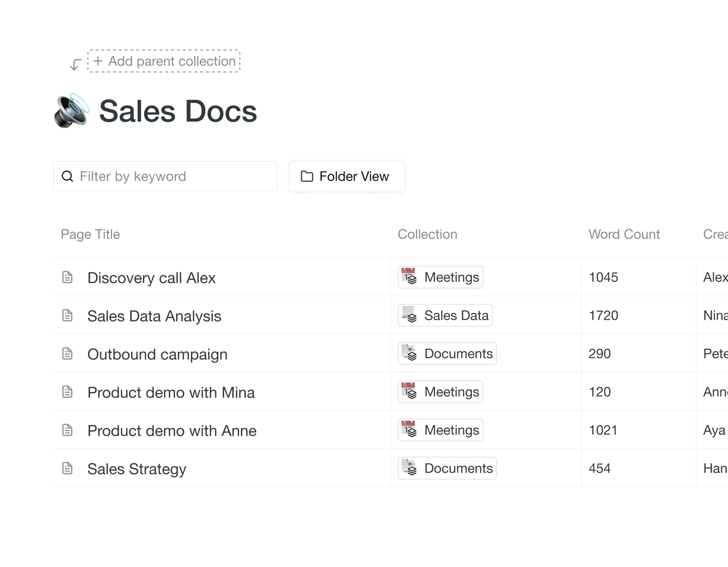Sort by the Collection column header
728x567 pixels.
[x=427, y=234]
